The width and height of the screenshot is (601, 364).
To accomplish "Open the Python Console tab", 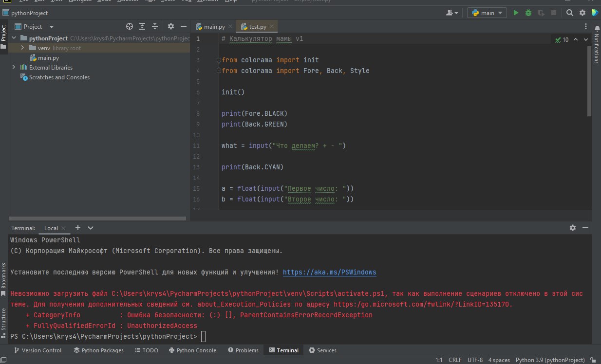I will click(x=192, y=350).
